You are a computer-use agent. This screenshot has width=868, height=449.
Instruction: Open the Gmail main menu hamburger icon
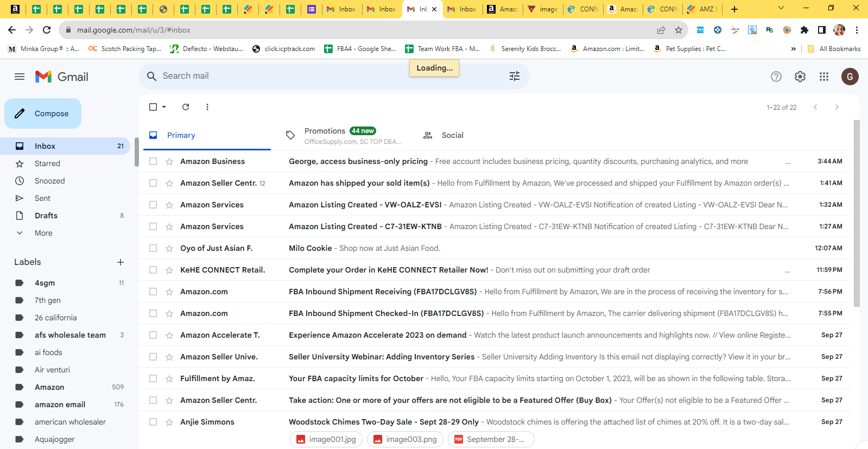(x=20, y=77)
